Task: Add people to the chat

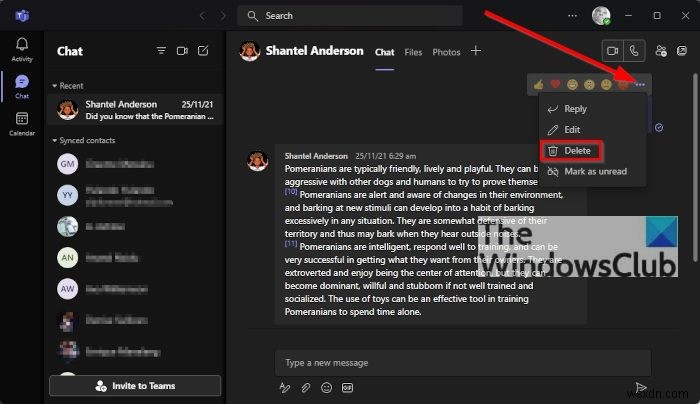Action: 661,51
